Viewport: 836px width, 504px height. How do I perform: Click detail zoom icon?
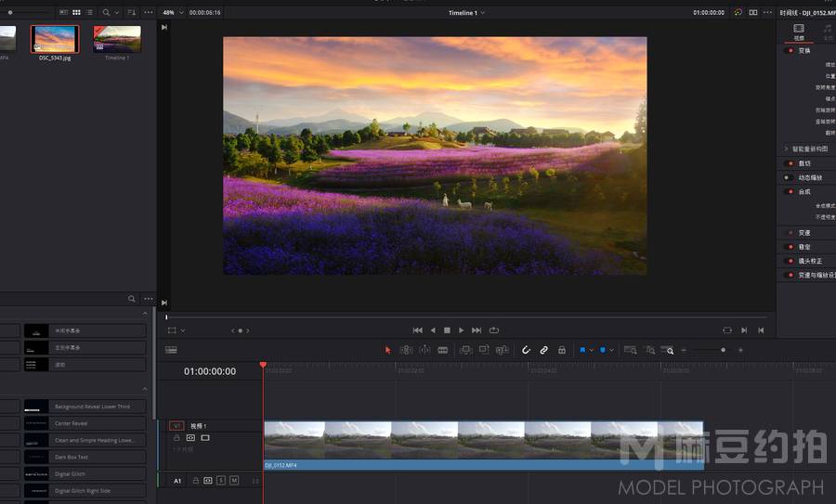point(650,350)
